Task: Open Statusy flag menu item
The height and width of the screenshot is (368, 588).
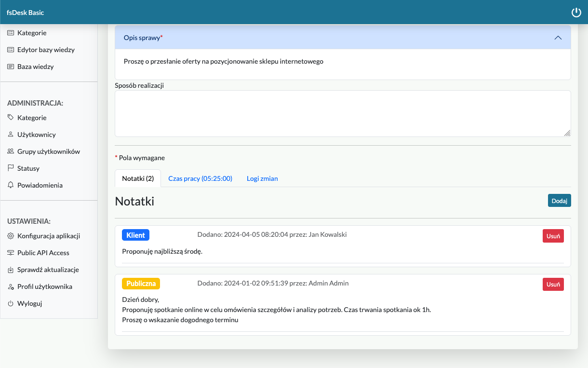Action: tap(28, 168)
